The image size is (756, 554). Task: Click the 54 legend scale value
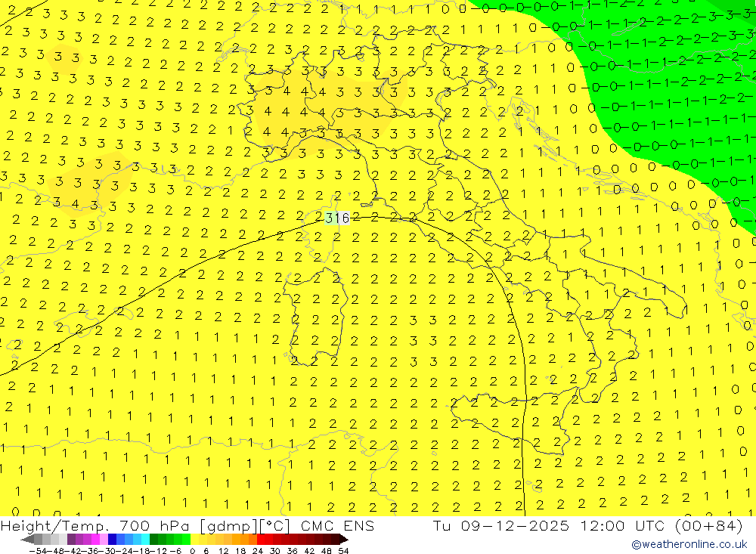(343, 551)
